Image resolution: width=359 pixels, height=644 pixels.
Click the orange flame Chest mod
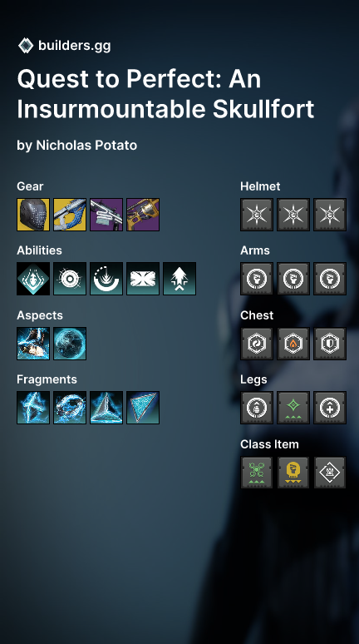coord(293,344)
